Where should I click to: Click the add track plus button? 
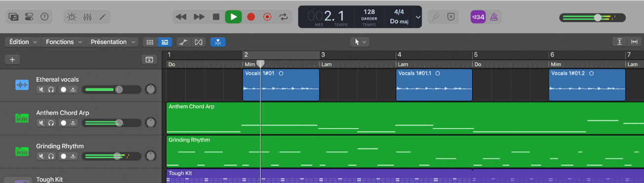[x=12, y=59]
